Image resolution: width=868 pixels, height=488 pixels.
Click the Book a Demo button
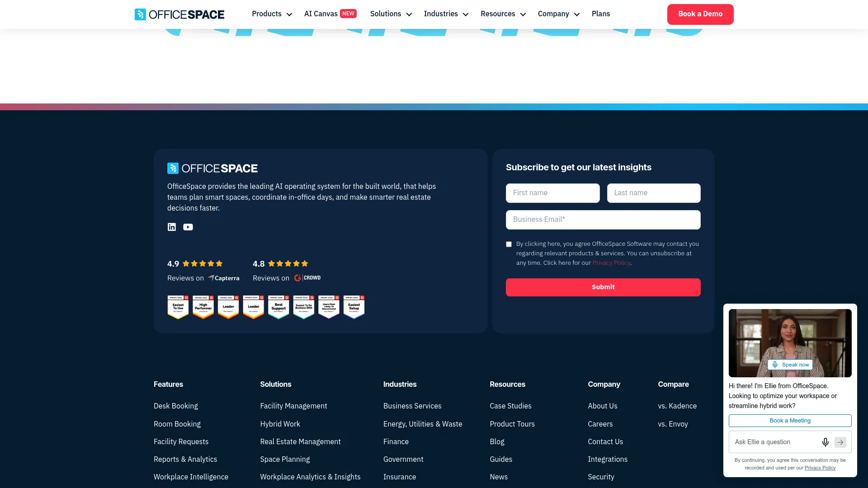700,14
